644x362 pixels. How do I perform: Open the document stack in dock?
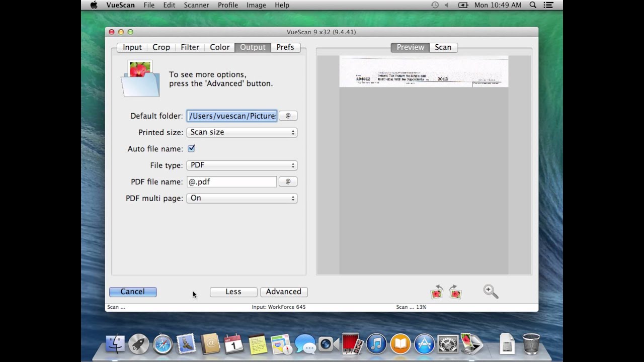[x=507, y=344]
